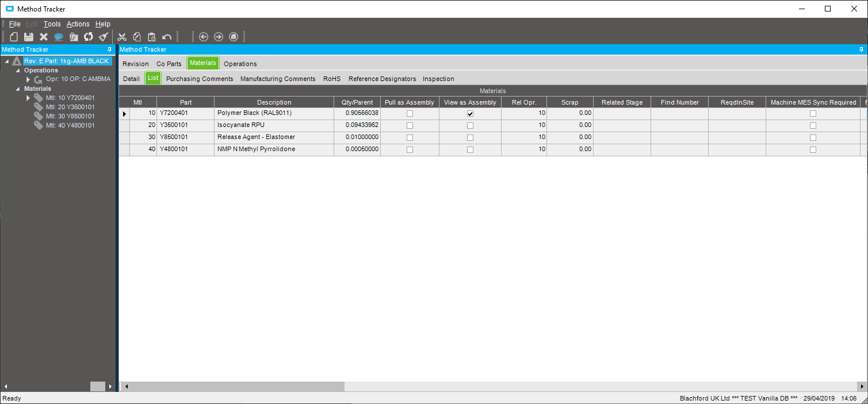The width and height of the screenshot is (868, 404).
Task: Click left arrow of tree panel scrollbar
Action: pos(5,386)
